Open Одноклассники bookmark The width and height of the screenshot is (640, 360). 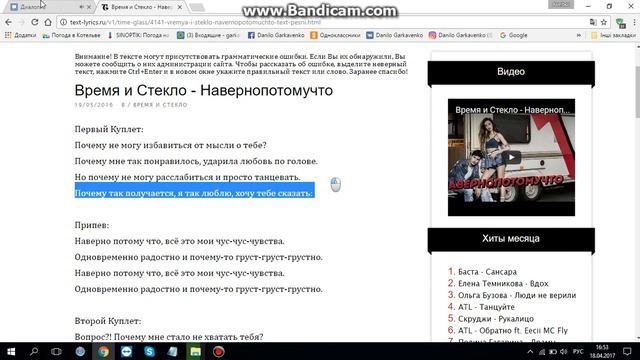point(335,36)
